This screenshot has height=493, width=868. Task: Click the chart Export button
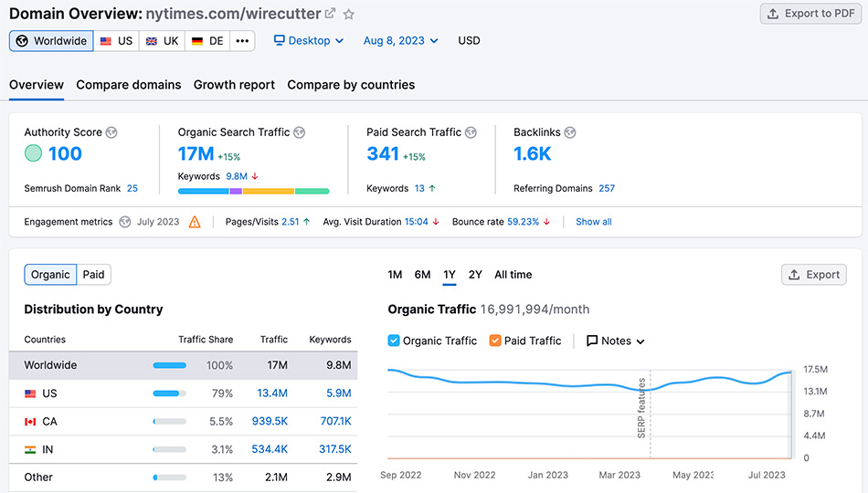click(x=814, y=275)
